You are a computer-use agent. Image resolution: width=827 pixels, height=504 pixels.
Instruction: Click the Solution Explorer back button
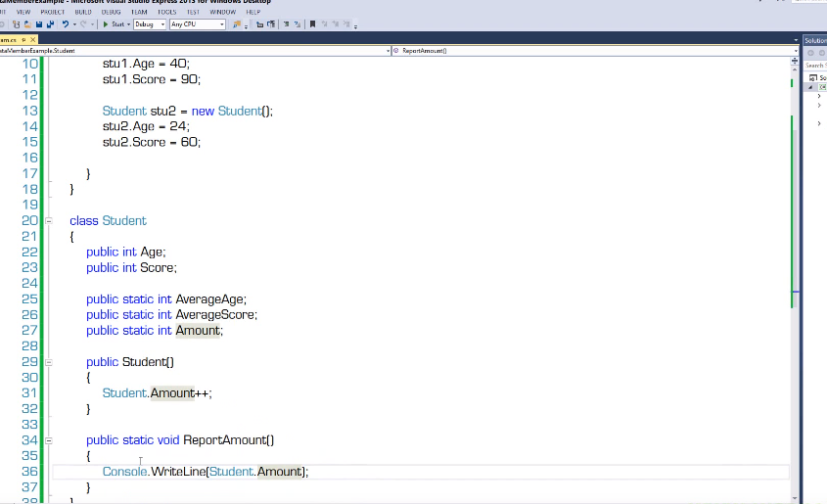(x=810, y=53)
